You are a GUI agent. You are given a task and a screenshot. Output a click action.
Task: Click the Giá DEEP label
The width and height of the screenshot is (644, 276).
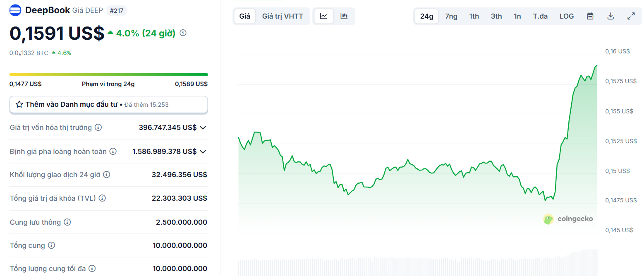[x=88, y=10]
